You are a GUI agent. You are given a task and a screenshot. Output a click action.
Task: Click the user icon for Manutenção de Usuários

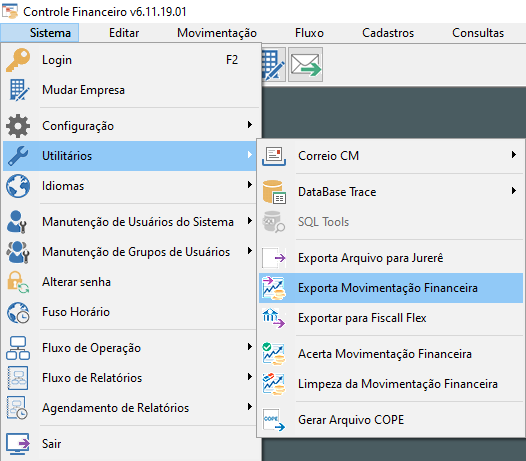coord(17,222)
